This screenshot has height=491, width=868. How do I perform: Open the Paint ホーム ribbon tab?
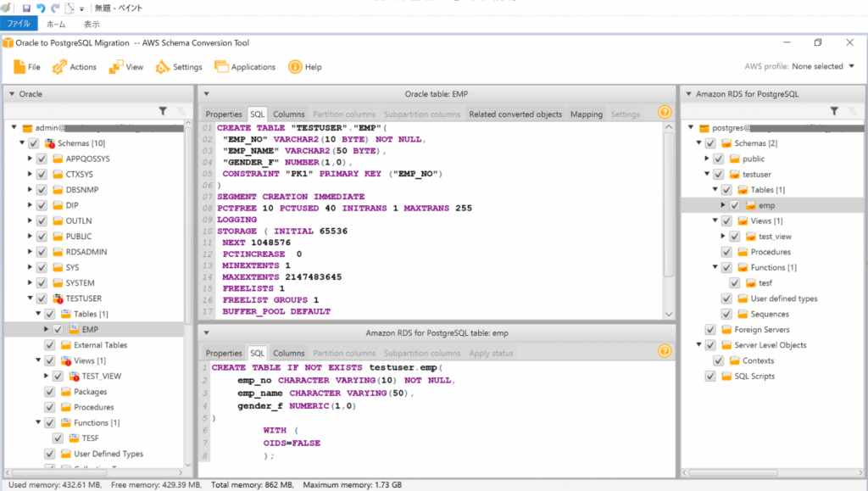pyautogui.click(x=56, y=24)
